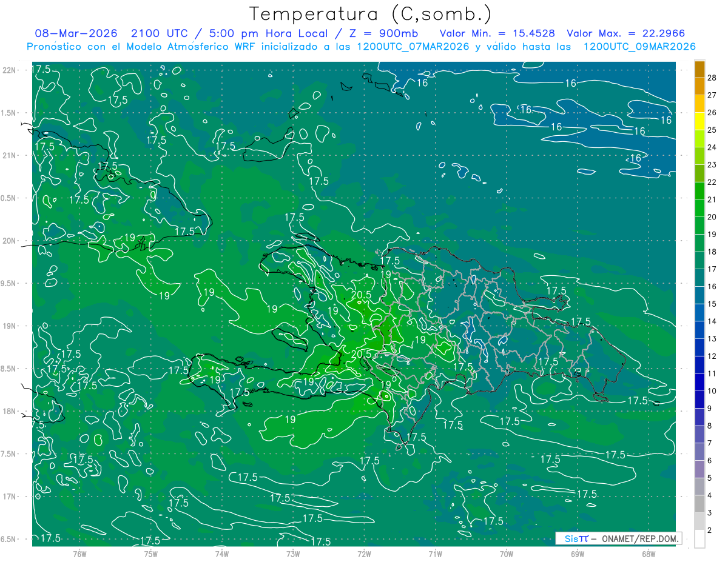Click the "68W" longitude axis label
Viewport: 728px width, 562px height.
point(649,554)
